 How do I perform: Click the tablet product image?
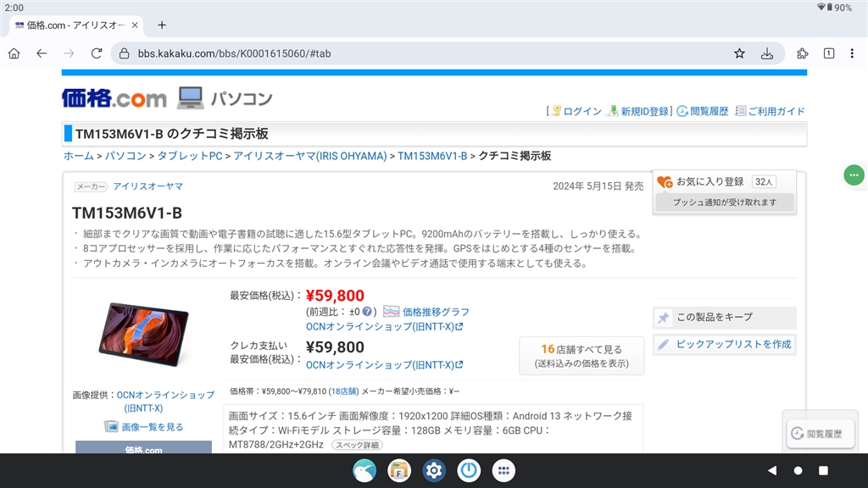(143, 334)
